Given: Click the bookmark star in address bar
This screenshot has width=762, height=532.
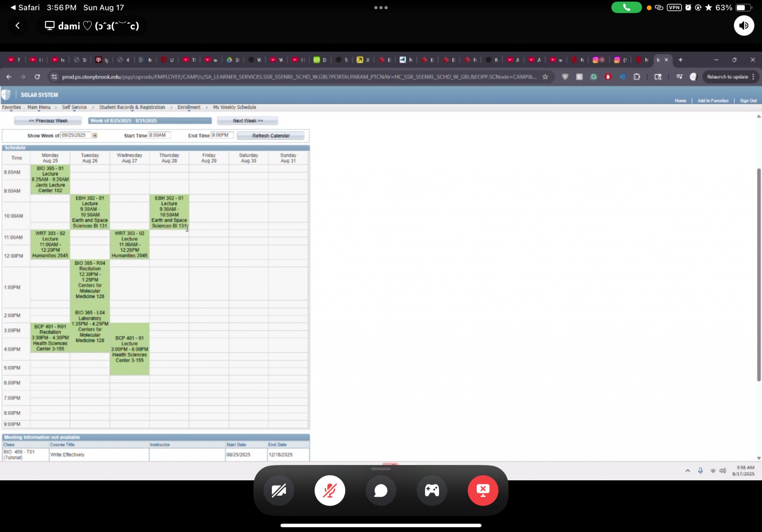Looking at the screenshot, I should (545, 77).
